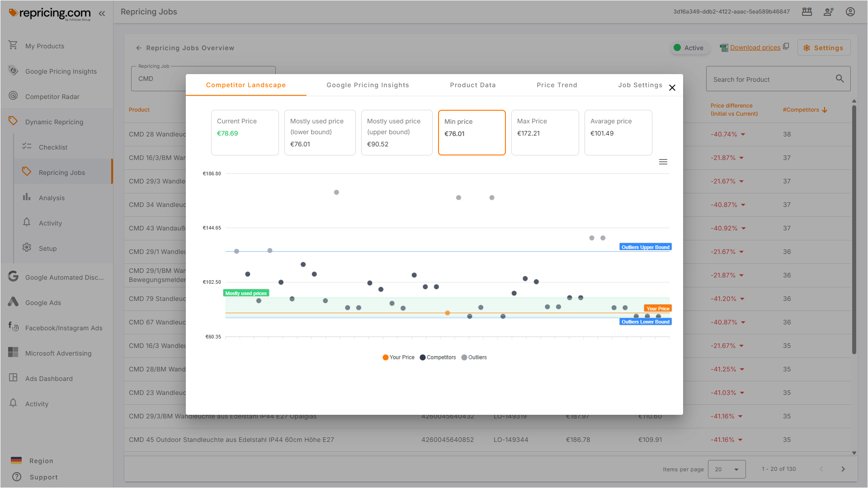Open Setup gear icon
Viewport: 868px width, 488px height.
27,248
